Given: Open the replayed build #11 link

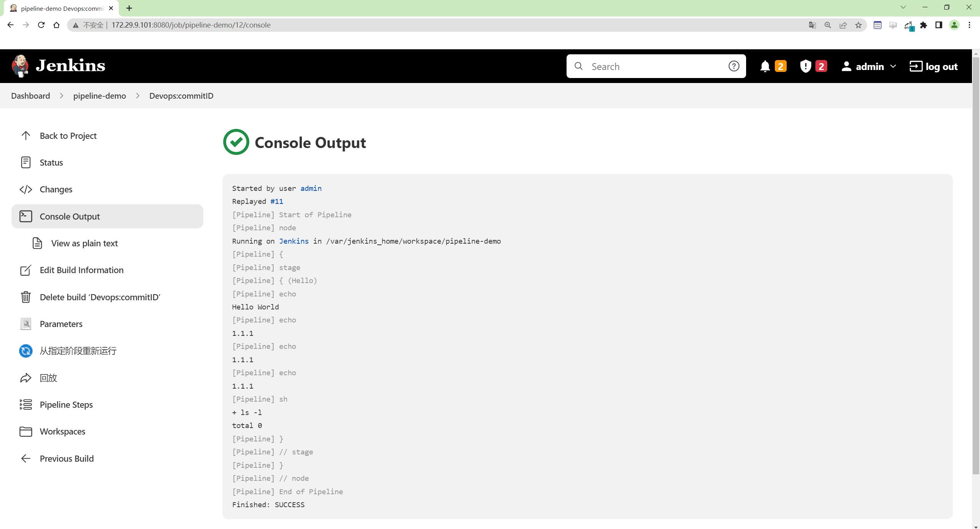Looking at the screenshot, I should 277,202.
